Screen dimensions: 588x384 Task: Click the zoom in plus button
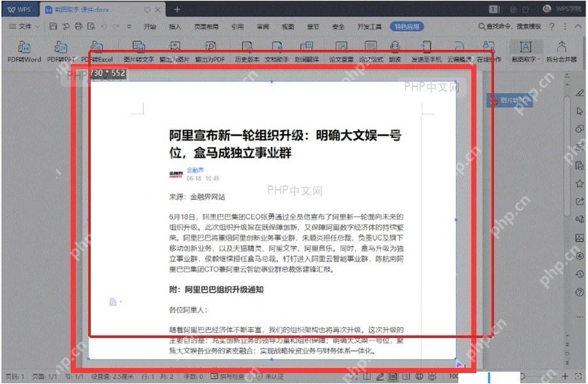click(565, 376)
